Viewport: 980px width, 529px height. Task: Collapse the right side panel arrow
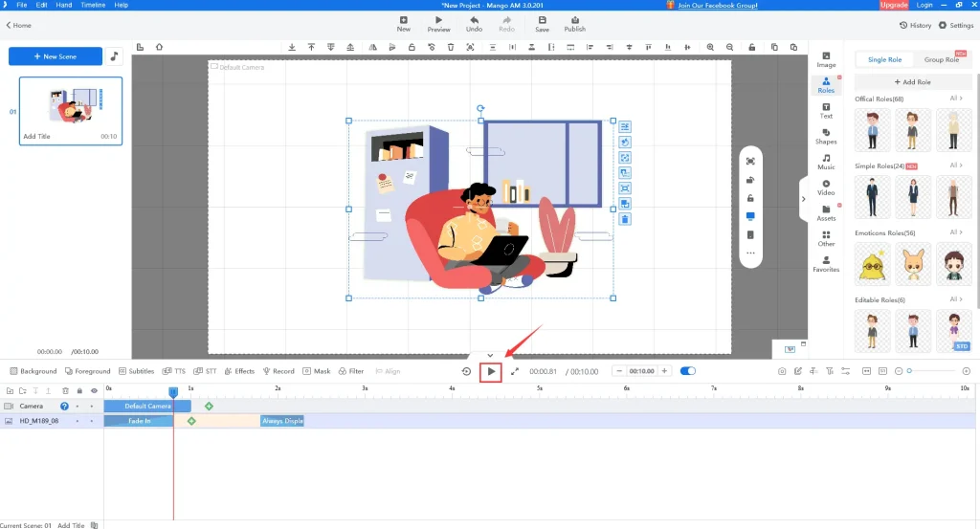point(803,199)
